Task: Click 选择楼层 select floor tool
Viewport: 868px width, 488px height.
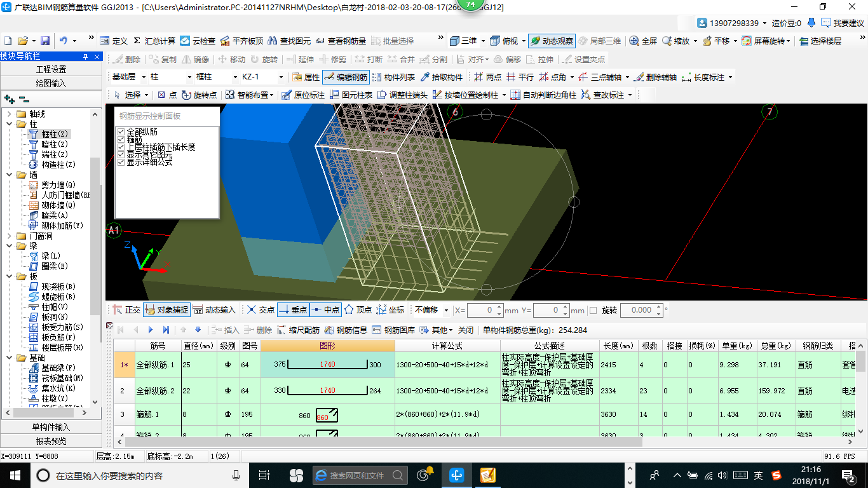Action: pyautogui.click(x=820, y=41)
